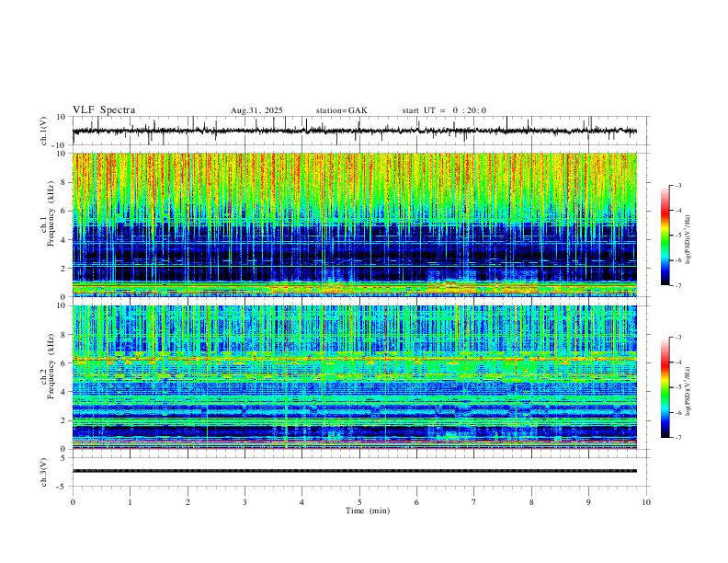The image size is (728, 563).
Task: Click time axis tick label "3"
Action: point(245,502)
